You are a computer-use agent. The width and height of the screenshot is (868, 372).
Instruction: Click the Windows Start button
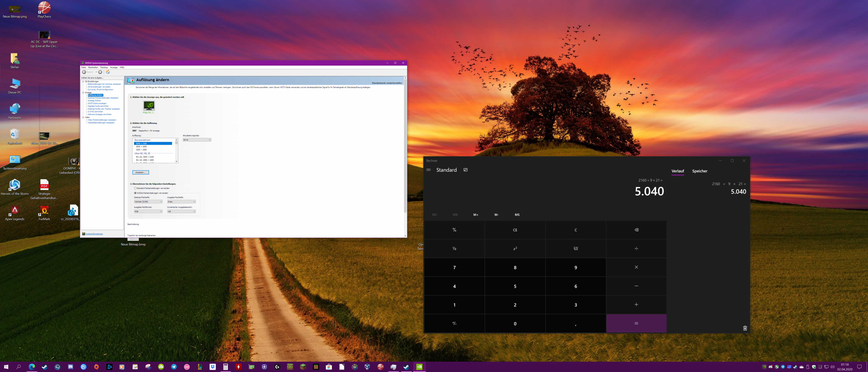click(x=6, y=367)
